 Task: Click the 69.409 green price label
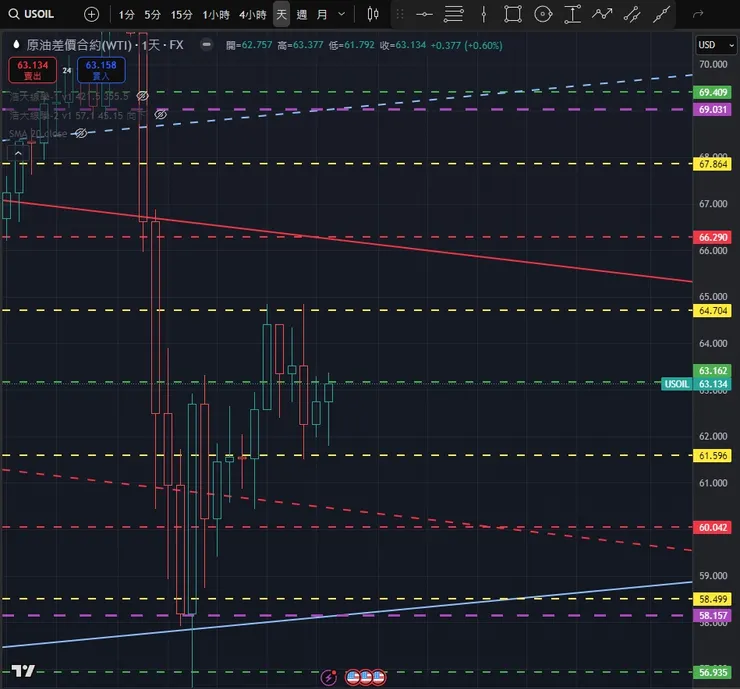(x=712, y=92)
